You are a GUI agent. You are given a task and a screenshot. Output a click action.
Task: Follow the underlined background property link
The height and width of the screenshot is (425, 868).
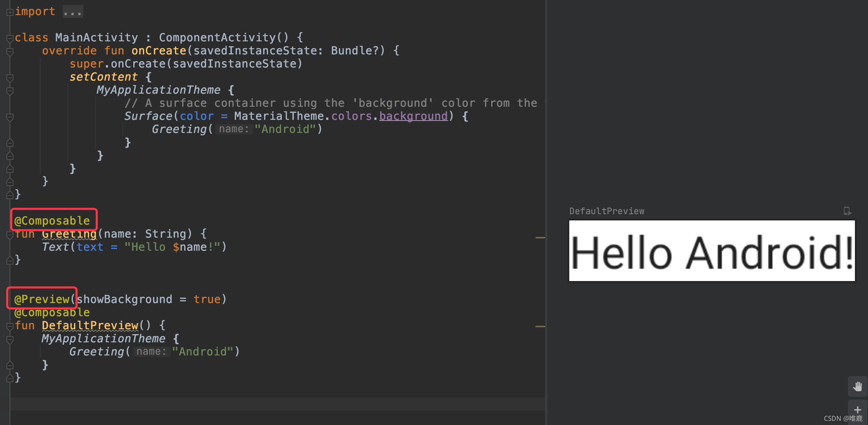[413, 116]
